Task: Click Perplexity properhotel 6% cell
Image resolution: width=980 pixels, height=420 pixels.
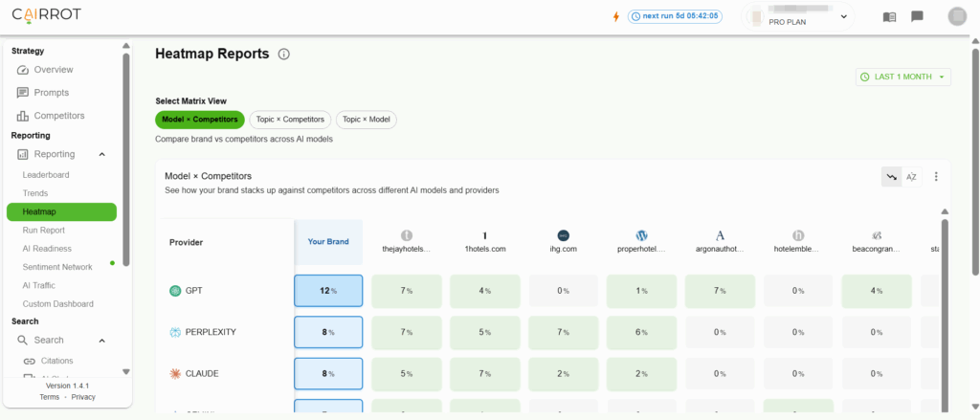Action: [642, 333]
